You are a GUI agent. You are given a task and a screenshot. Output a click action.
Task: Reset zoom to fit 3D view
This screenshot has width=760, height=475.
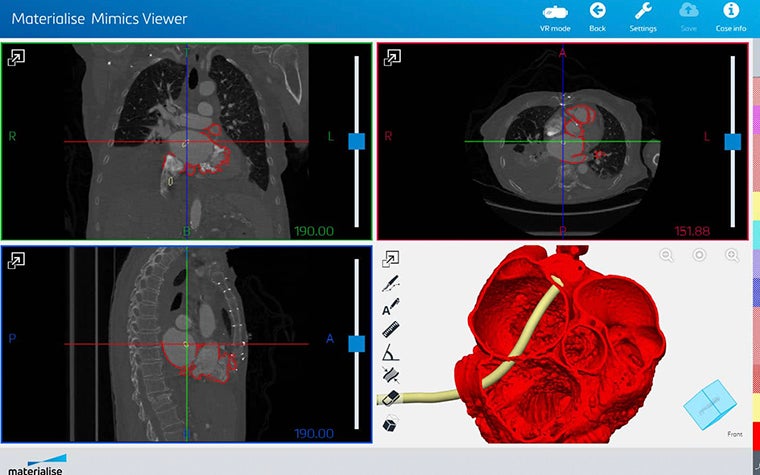click(700, 256)
